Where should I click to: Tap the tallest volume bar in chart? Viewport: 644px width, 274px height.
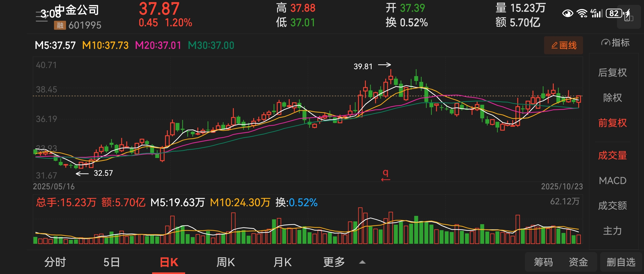[x=360, y=225]
